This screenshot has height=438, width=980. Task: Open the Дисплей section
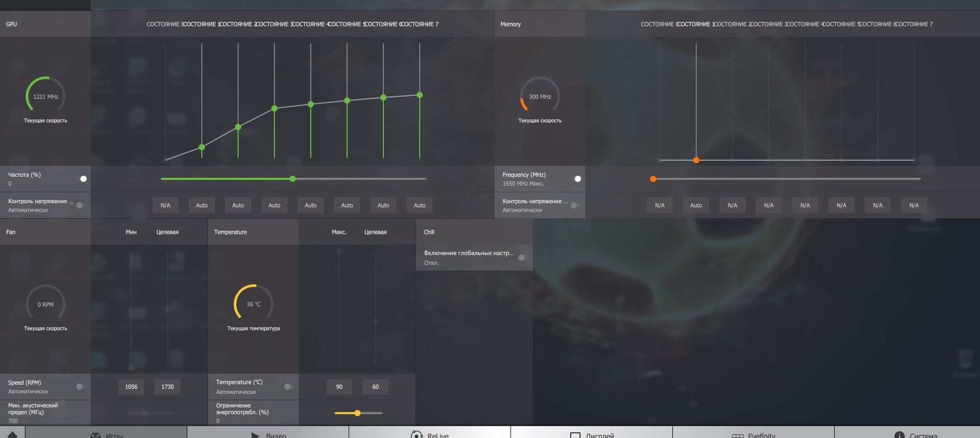point(592,434)
